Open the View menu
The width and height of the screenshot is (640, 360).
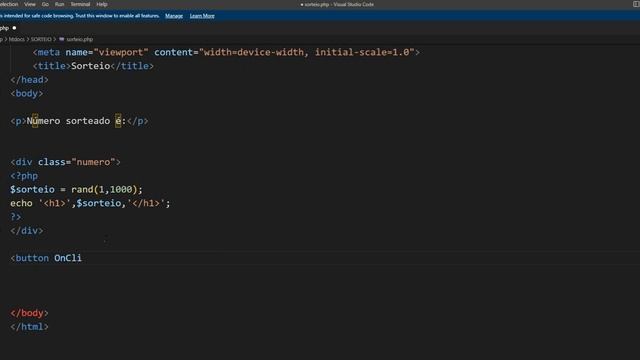[x=30, y=4]
